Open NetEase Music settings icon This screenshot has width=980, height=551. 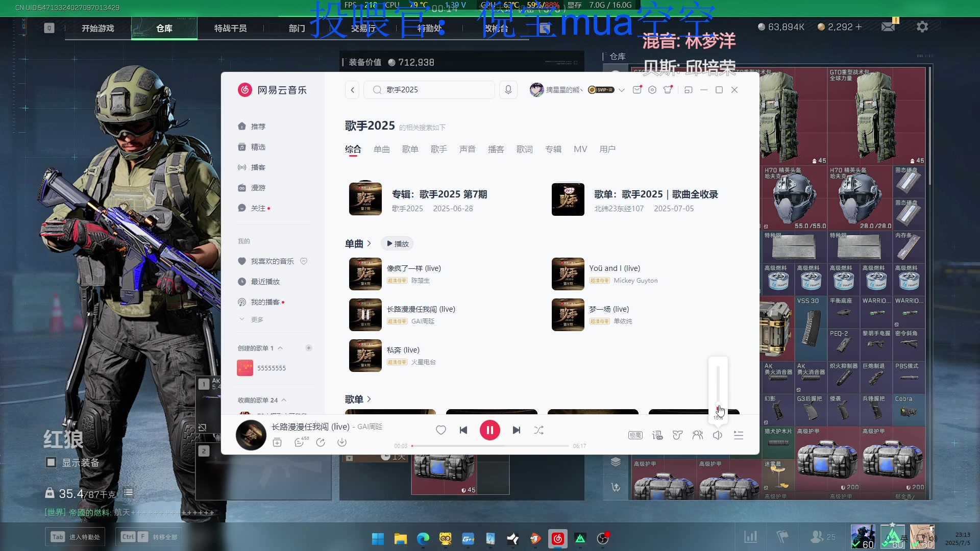(x=652, y=90)
